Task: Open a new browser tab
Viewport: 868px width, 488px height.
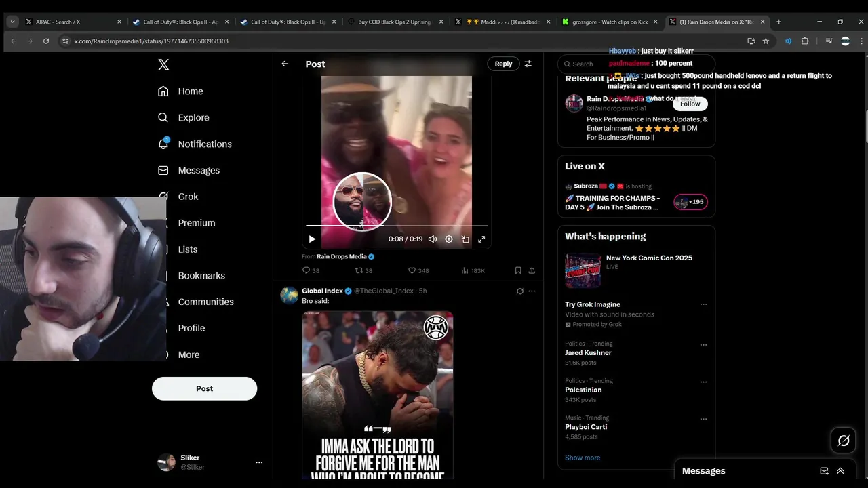Action: pos(778,22)
